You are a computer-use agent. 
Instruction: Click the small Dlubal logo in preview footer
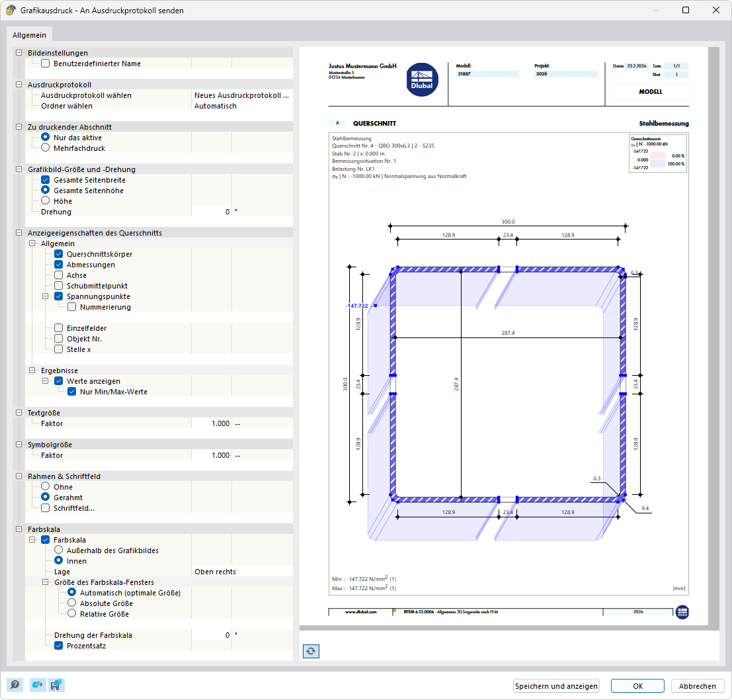pos(682,612)
